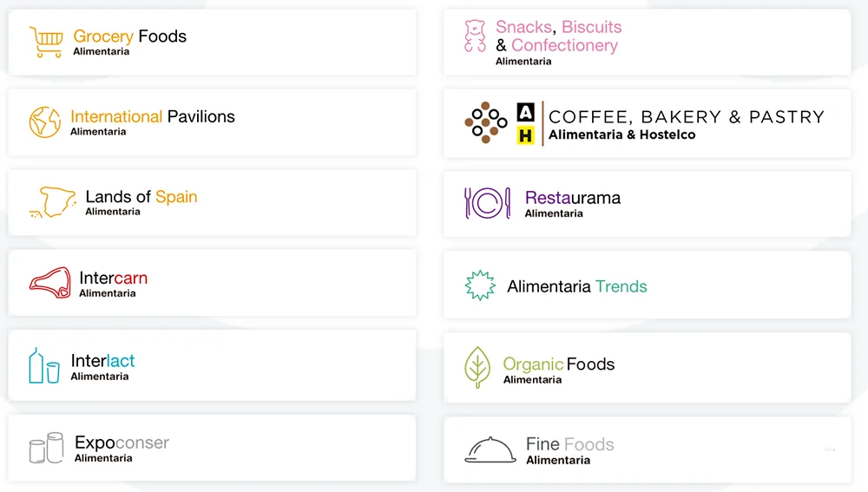Viewport: 868px width, 492px height.
Task: Click the globe International Pavilions icon
Action: pos(44,122)
